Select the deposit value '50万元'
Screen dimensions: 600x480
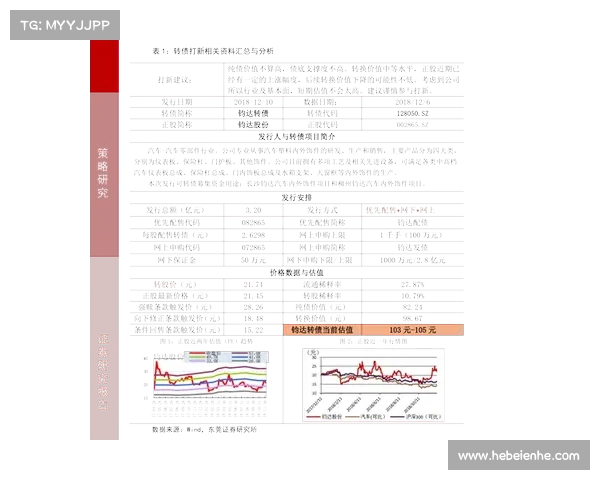coord(253,260)
